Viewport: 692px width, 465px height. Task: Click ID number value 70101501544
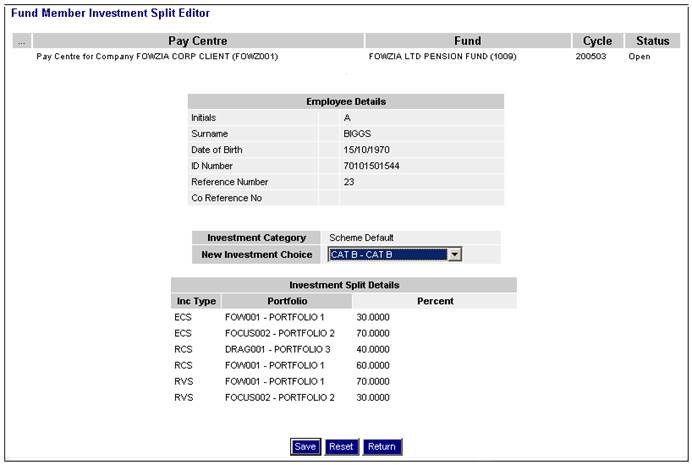[x=371, y=166]
